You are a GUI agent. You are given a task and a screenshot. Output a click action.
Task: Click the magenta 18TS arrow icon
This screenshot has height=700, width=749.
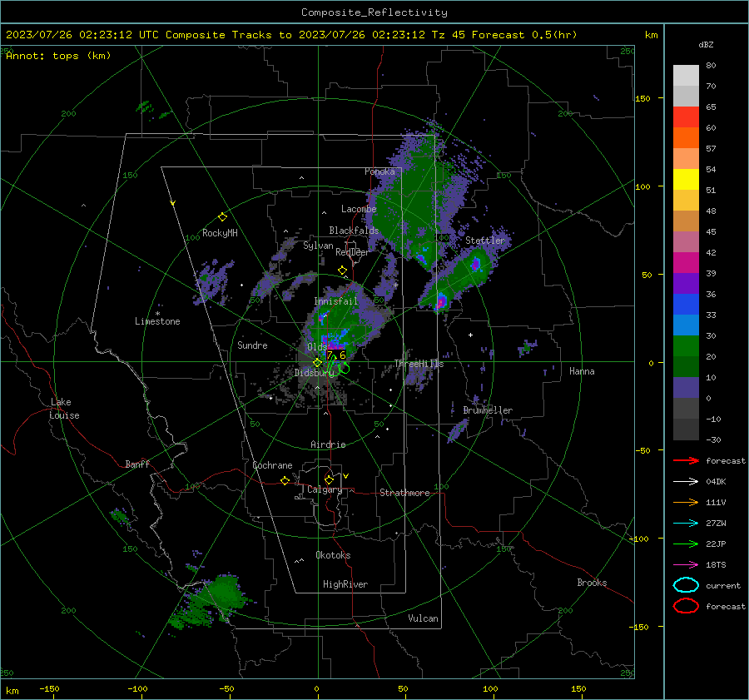click(686, 564)
